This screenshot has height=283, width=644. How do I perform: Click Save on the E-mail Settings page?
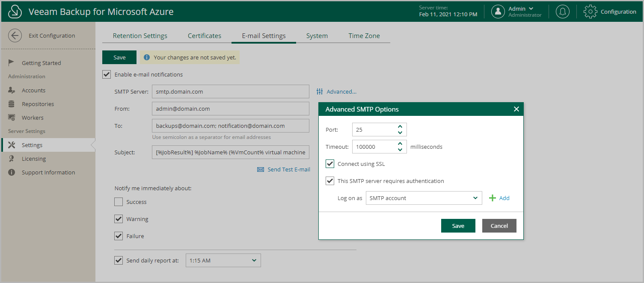119,57
